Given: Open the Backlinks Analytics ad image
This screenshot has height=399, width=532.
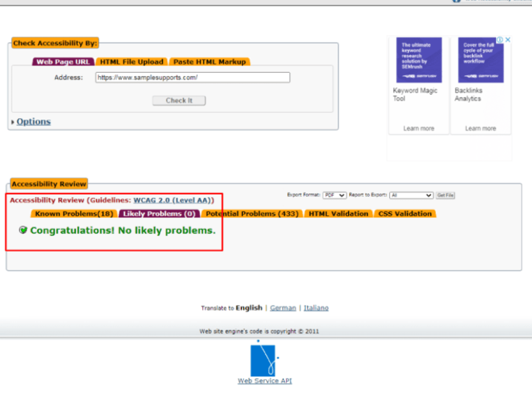Looking at the screenshot, I should [x=481, y=60].
